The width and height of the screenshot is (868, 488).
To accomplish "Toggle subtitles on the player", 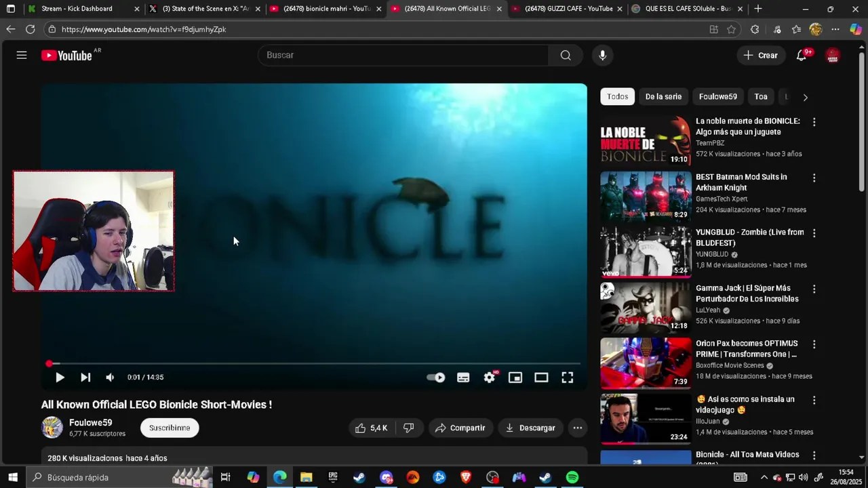I will 463,378.
